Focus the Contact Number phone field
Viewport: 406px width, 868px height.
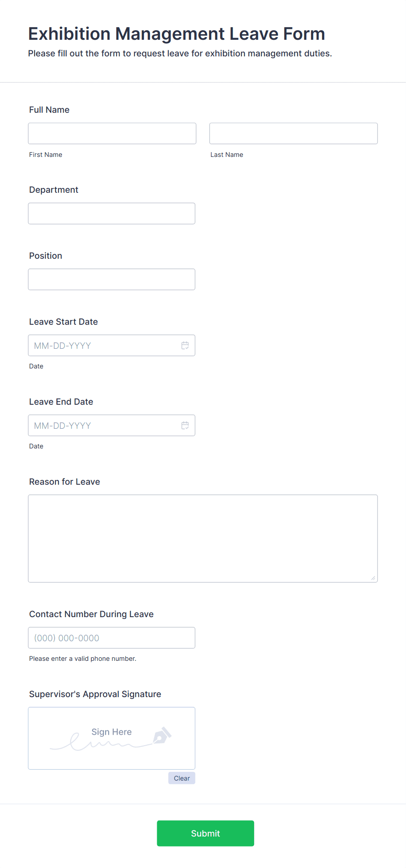112,638
